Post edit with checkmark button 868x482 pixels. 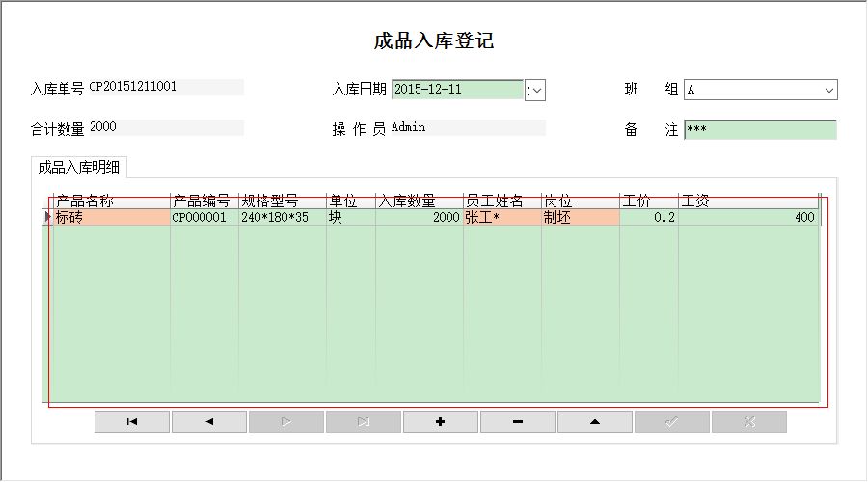pos(672,421)
